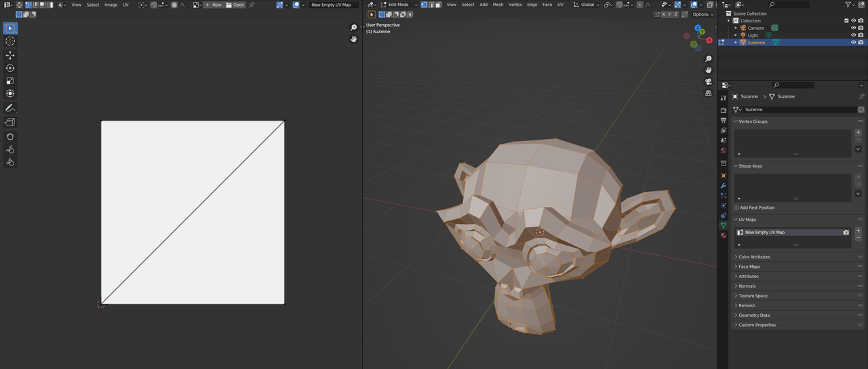Open the Render properties tab
The height and width of the screenshot is (369, 868).
pyautogui.click(x=724, y=110)
